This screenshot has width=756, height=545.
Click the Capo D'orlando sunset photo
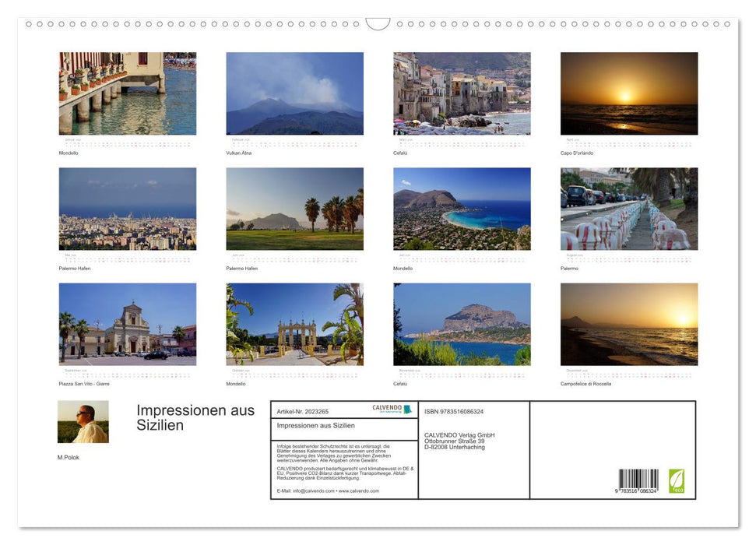point(628,92)
